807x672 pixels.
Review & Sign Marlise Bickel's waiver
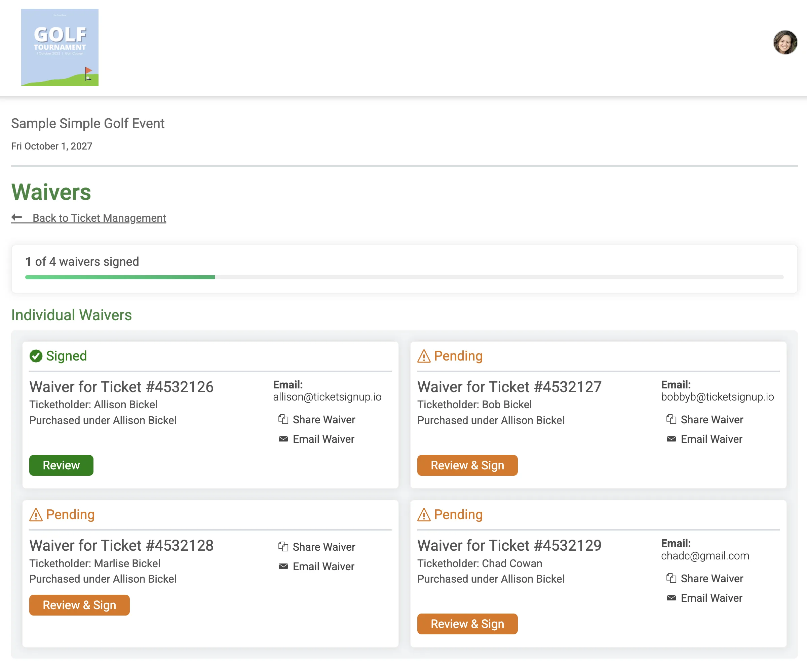(x=80, y=605)
